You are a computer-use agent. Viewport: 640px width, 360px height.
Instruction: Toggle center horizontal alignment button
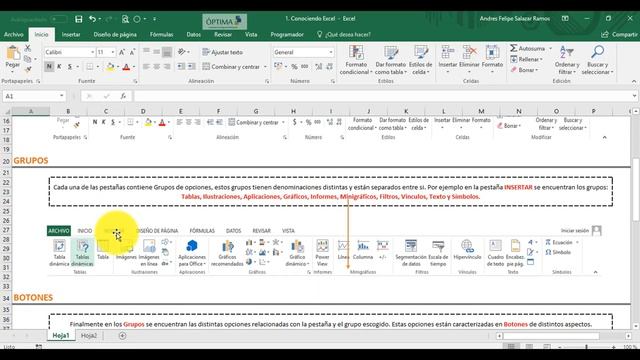tap(157, 67)
